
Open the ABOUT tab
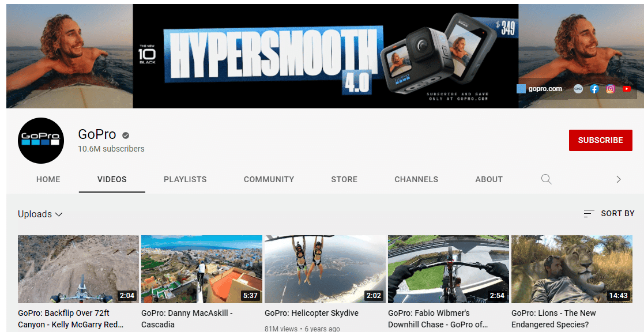(489, 179)
